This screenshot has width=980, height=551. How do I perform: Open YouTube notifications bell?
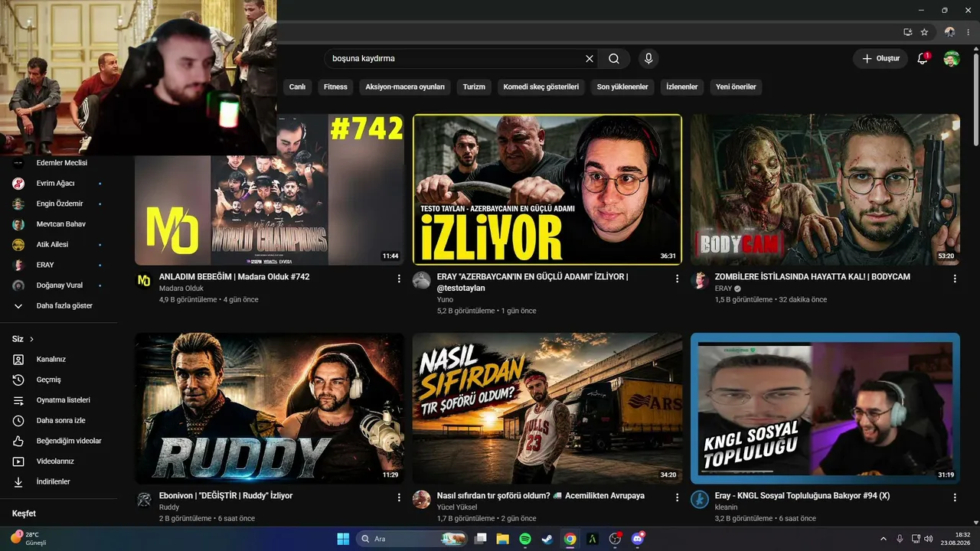click(x=923, y=58)
